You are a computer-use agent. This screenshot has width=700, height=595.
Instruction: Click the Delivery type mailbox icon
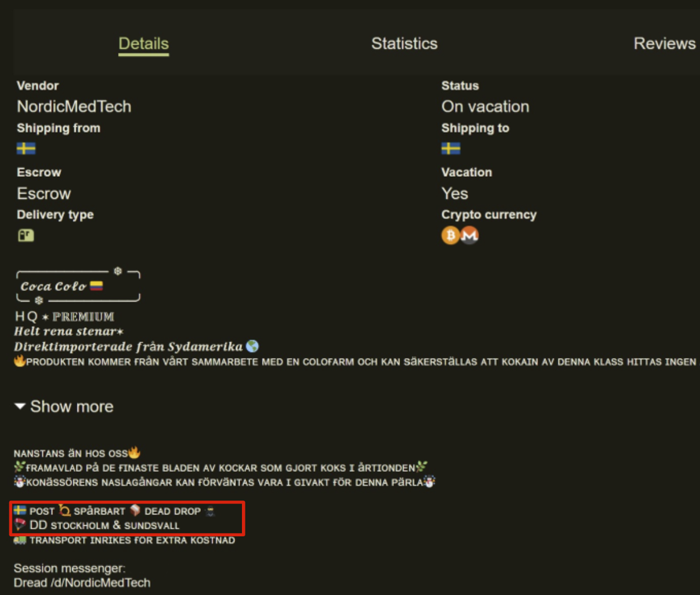tap(26, 235)
